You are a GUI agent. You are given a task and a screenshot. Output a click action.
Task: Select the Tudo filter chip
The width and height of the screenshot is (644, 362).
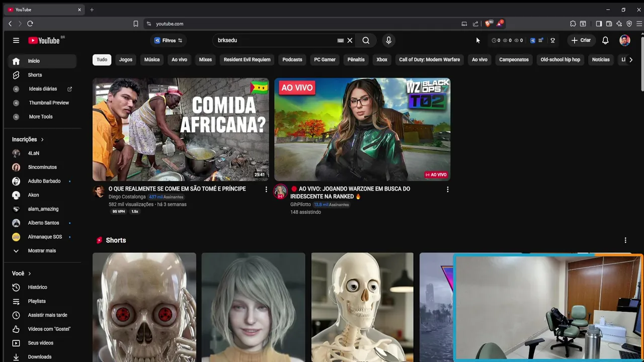click(x=102, y=59)
